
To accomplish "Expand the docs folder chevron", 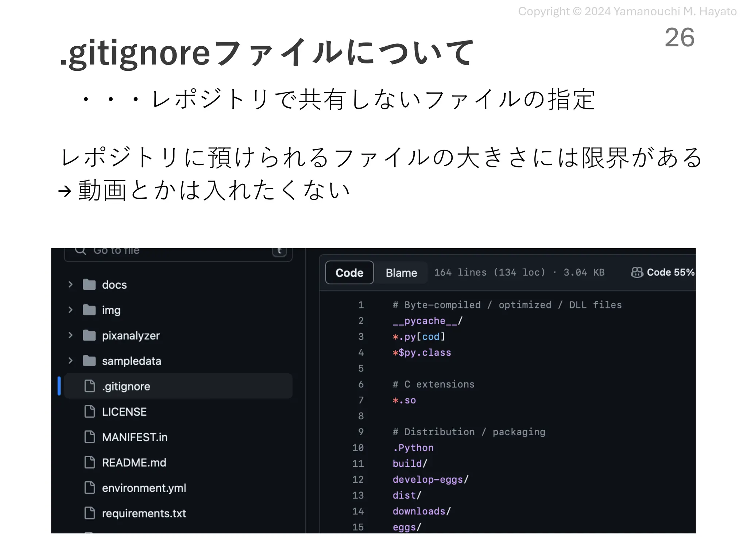I will (x=70, y=284).
